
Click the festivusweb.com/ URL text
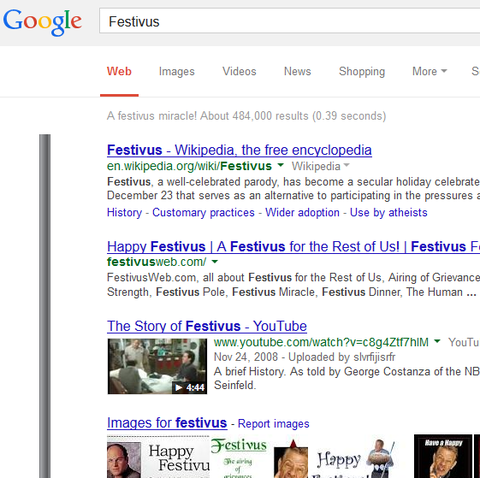[x=157, y=262]
